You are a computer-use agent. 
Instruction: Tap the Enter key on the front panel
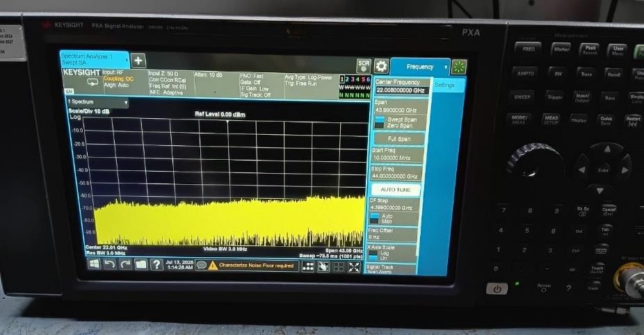coord(603,170)
